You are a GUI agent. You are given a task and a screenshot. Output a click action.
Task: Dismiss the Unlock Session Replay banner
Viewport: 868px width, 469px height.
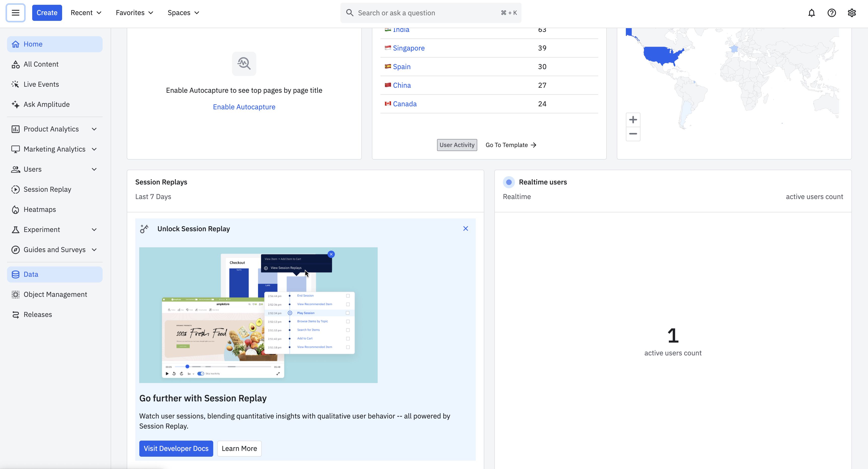[x=465, y=228]
